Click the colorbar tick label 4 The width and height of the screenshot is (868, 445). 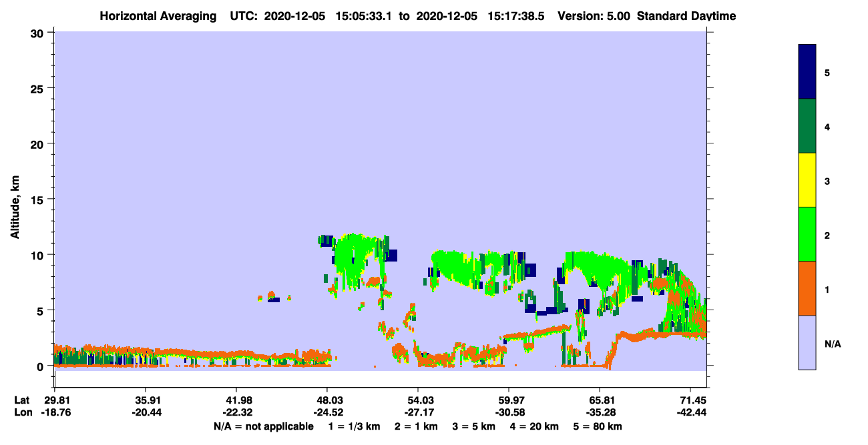(827, 126)
